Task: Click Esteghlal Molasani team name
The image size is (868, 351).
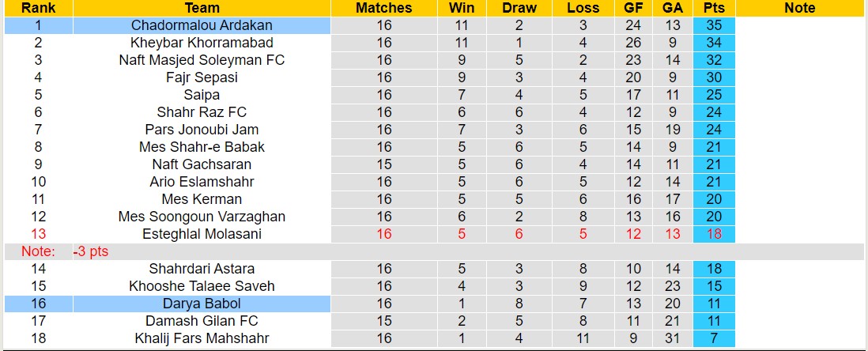Action: 202,234
